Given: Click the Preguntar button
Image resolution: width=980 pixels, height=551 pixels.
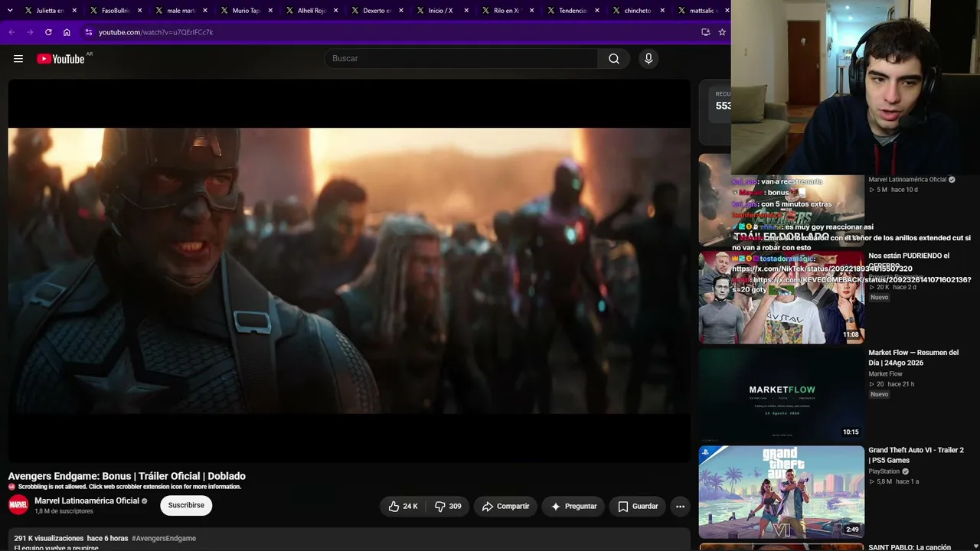Looking at the screenshot, I should (573, 506).
